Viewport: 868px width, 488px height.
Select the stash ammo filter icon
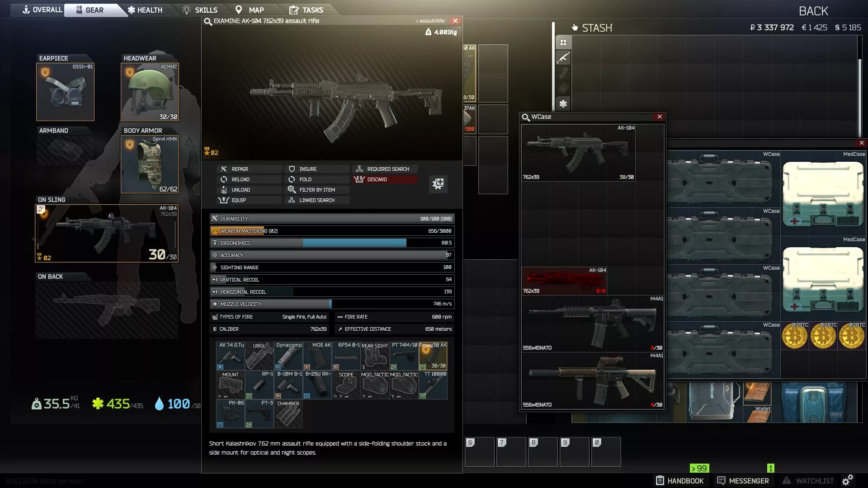coord(563,89)
